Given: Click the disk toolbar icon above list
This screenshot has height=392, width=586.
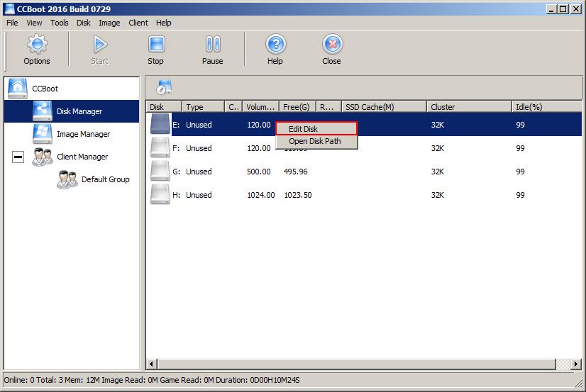Looking at the screenshot, I should [164, 87].
